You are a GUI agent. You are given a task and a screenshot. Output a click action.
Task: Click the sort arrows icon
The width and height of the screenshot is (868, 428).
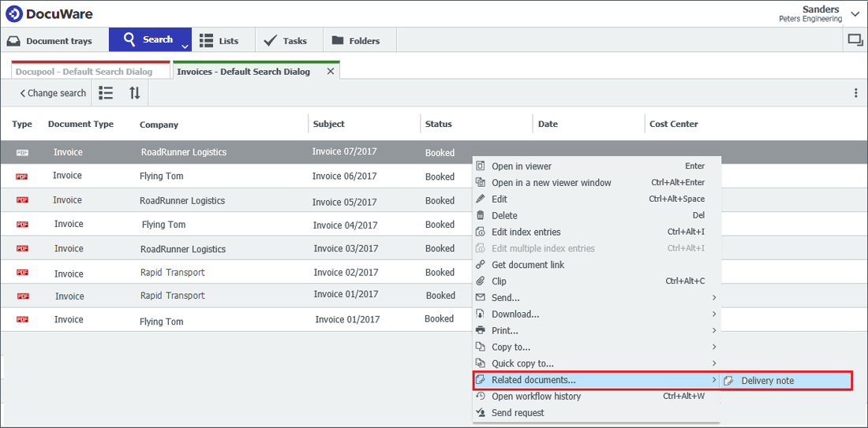click(x=135, y=93)
